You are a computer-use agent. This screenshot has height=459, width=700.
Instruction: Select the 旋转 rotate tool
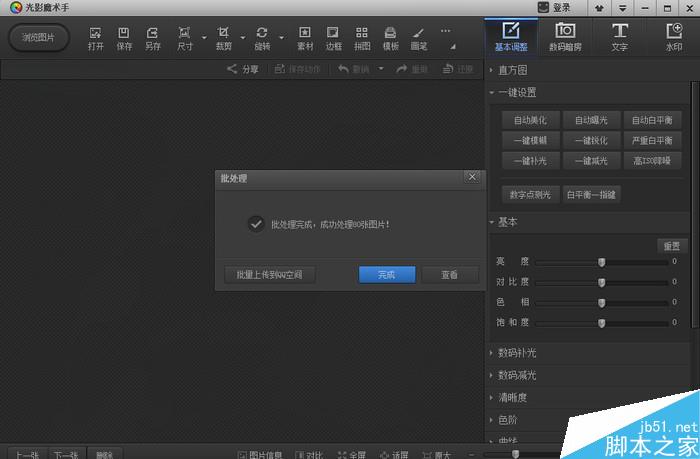[262, 39]
